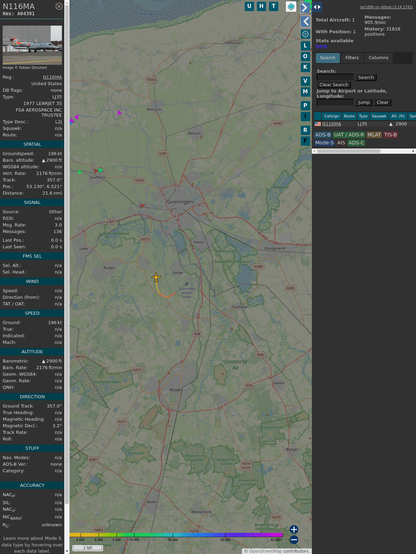This screenshot has width=416, height=554.
Task: Toggle the H button in map header
Action: (261, 6)
